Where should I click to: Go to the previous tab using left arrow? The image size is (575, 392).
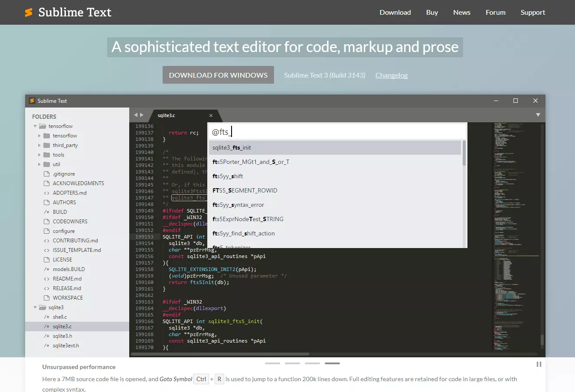[x=136, y=115]
